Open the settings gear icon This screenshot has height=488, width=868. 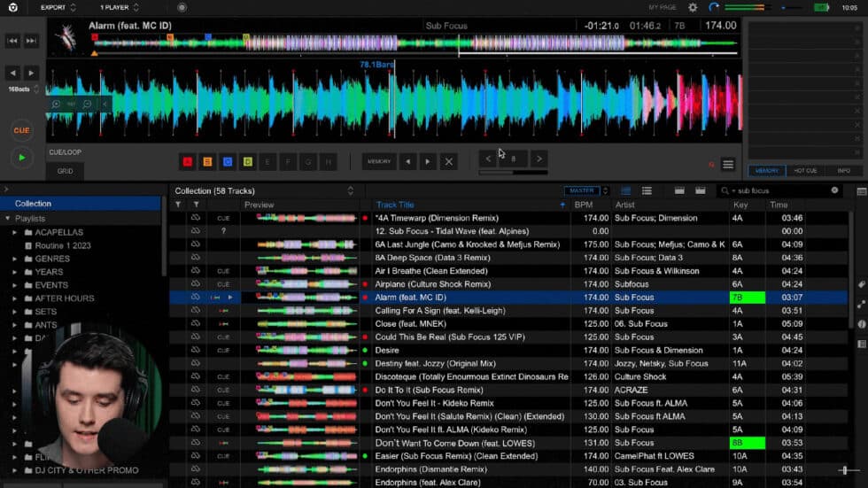tap(693, 7)
